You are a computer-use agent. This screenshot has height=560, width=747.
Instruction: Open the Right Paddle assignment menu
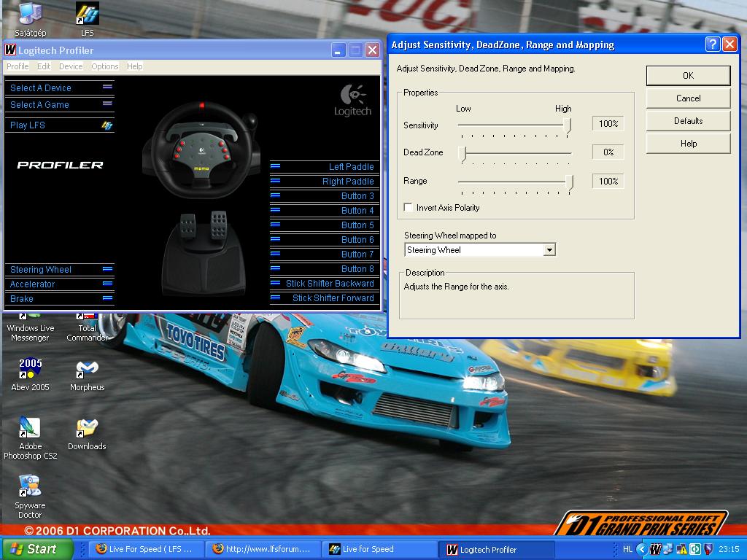pyautogui.click(x=325, y=182)
